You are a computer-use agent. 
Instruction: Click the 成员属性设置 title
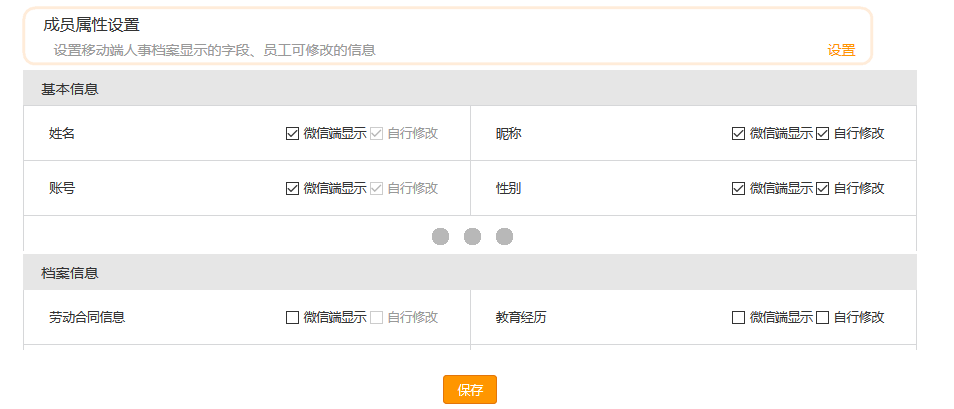91,25
